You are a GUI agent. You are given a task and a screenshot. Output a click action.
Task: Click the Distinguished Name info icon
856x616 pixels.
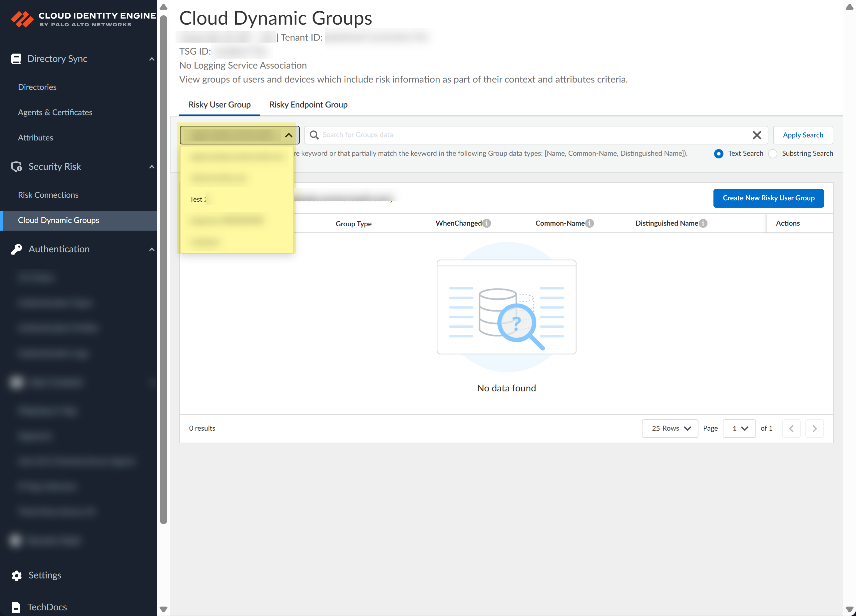pos(703,223)
